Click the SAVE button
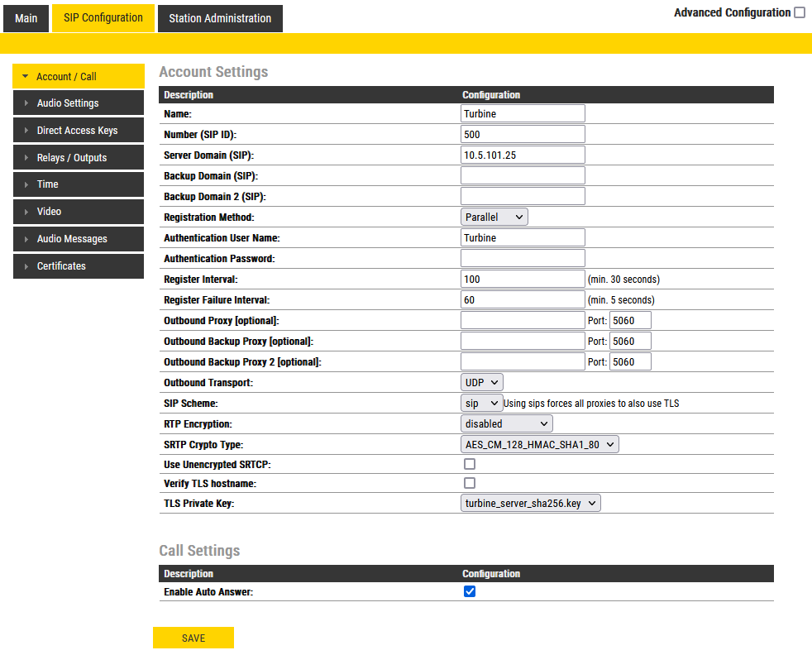The width and height of the screenshot is (812, 655). point(193,638)
